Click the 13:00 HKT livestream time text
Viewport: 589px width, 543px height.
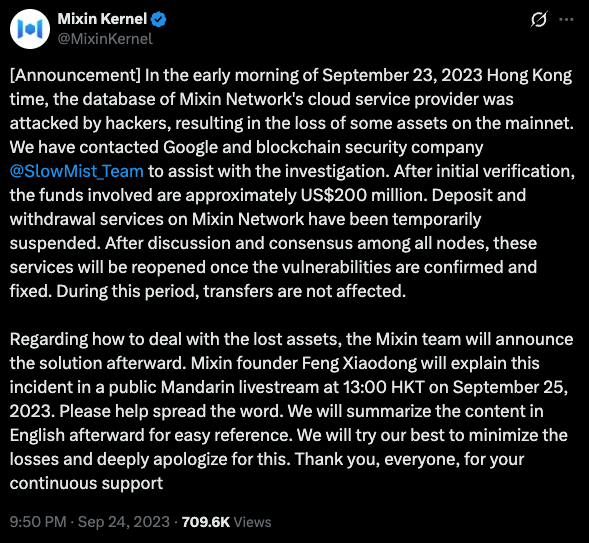384,387
